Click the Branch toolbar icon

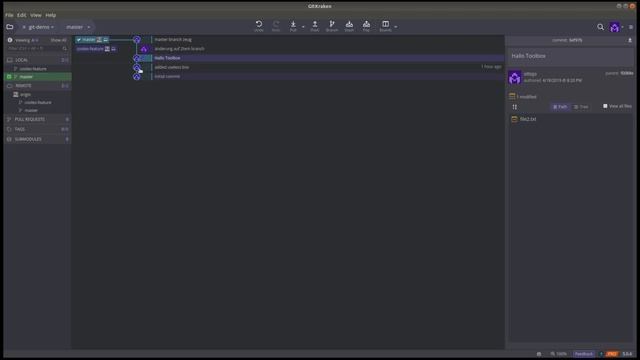332,26
